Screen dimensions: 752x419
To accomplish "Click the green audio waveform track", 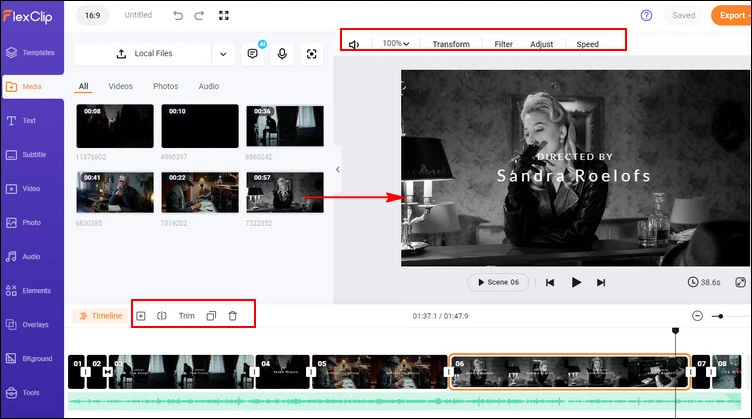I will coord(404,401).
